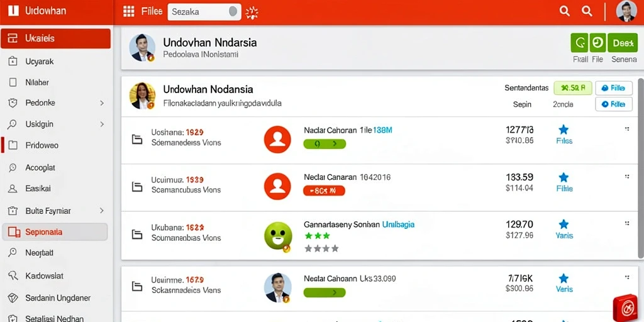
Task: Click the folder icon in Uoshana 1929 row
Action: tap(136, 139)
